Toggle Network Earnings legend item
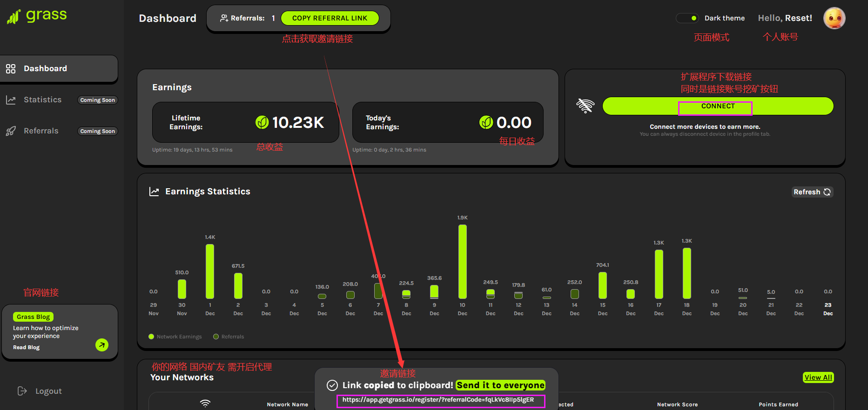 pos(175,337)
